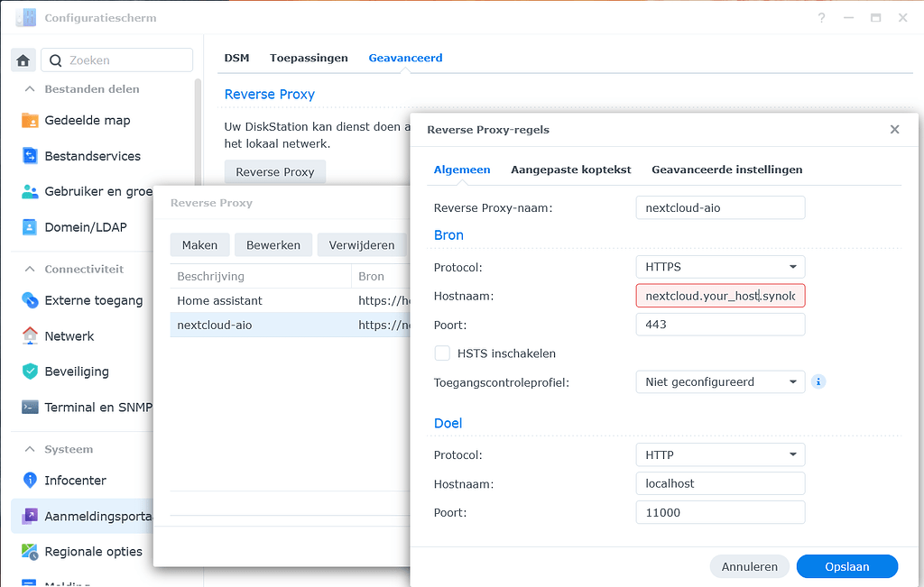924x587 pixels.
Task: Click the Maken button to create a rule
Action: click(199, 244)
